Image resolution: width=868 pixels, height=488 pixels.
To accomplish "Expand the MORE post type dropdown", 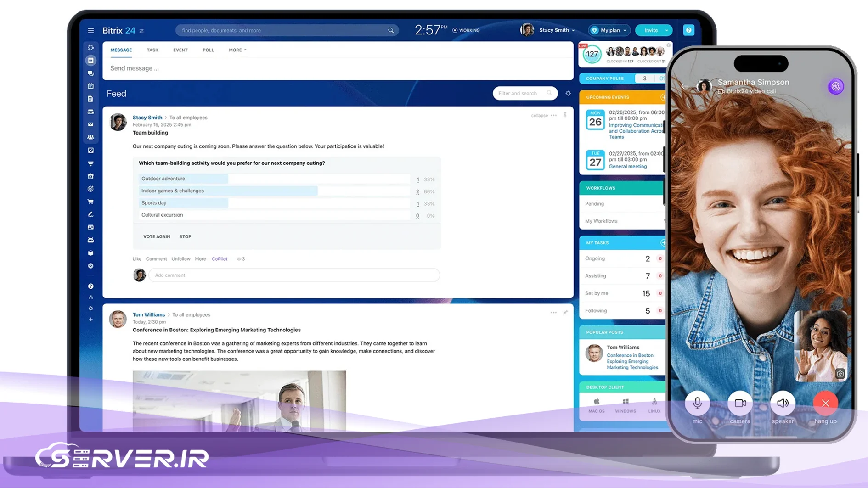I will coord(237,50).
